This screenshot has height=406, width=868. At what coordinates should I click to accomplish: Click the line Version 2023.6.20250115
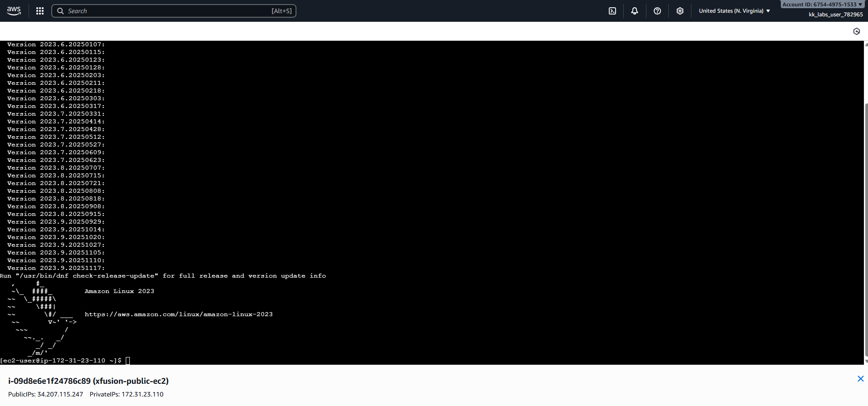tap(56, 52)
